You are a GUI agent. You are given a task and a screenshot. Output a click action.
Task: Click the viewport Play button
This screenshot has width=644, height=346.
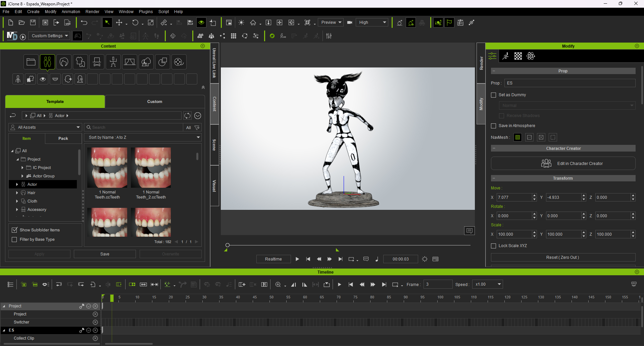click(297, 259)
